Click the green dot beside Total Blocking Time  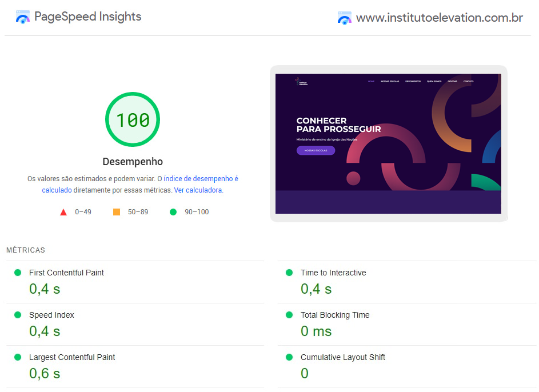(x=289, y=315)
